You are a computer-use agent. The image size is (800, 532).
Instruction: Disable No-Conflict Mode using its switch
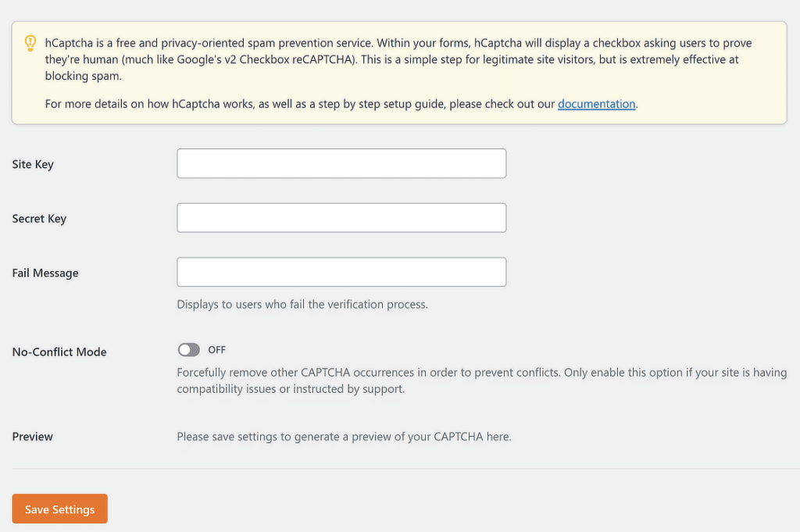point(189,350)
